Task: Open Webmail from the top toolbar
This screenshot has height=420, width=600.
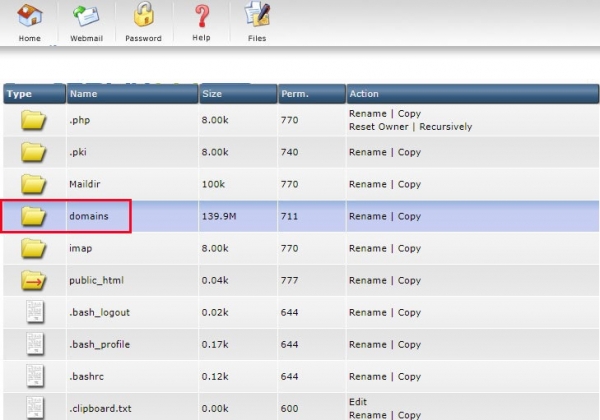Action: (x=86, y=18)
